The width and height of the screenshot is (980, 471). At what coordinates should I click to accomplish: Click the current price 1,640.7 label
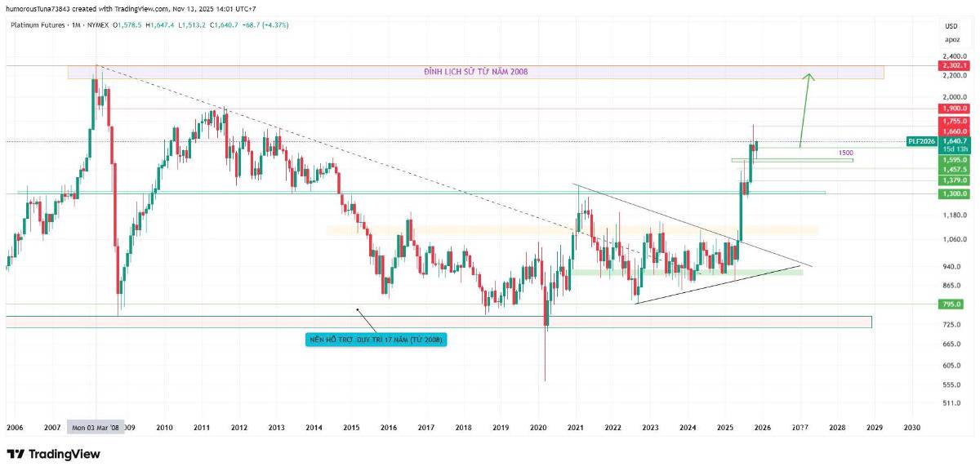[953, 141]
